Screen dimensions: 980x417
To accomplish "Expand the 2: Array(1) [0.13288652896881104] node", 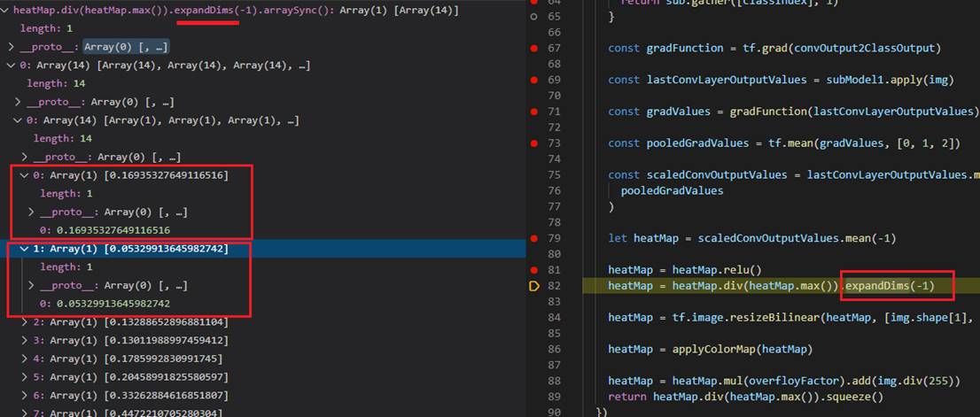I will (x=25, y=322).
